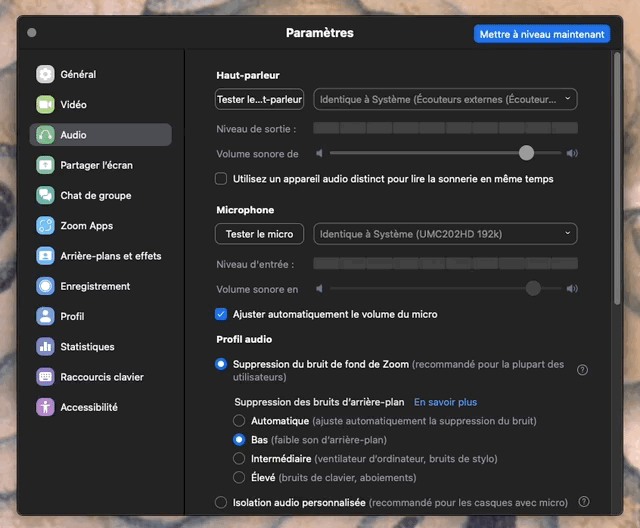Choose Isolation audio personnalisée radio button
640x528 pixels.
[x=221, y=503]
